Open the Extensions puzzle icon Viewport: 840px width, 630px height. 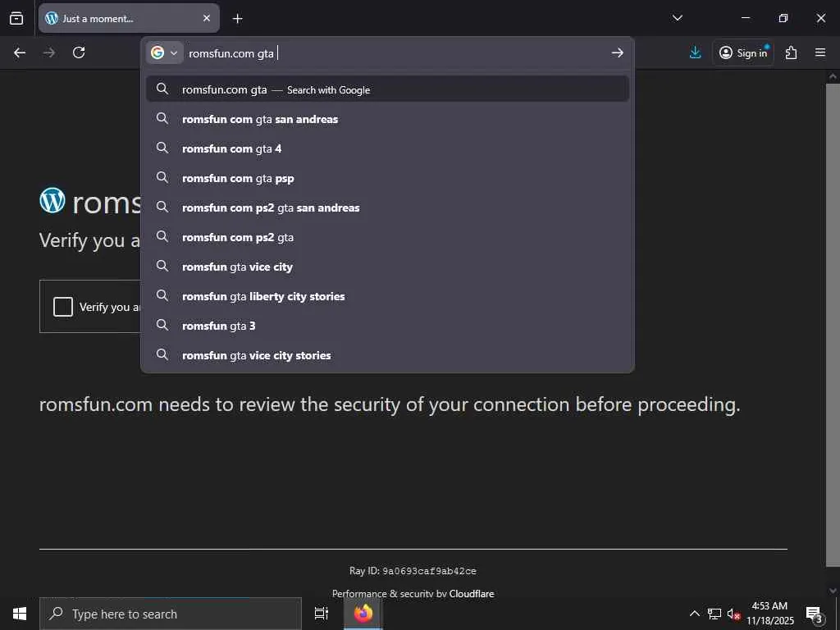pyautogui.click(x=792, y=52)
